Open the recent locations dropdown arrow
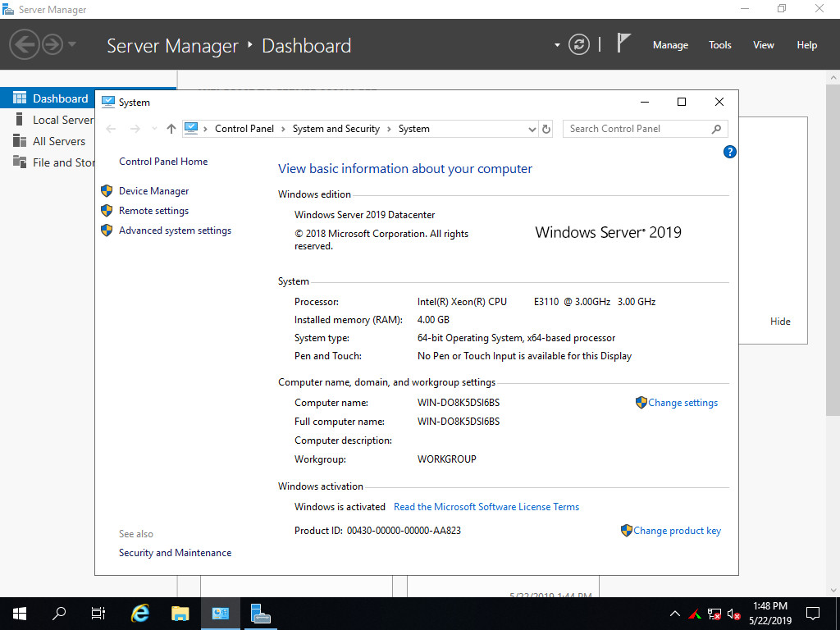840x630 pixels. pos(154,129)
